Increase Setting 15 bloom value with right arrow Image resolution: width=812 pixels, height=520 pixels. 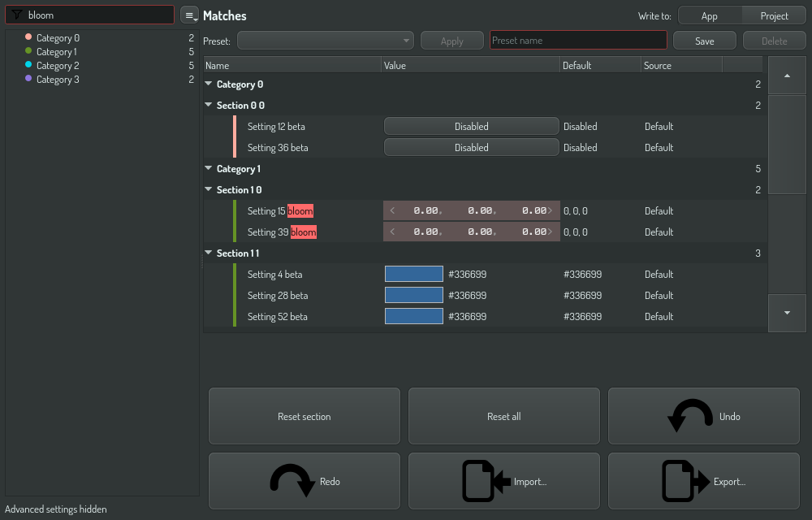(x=550, y=210)
